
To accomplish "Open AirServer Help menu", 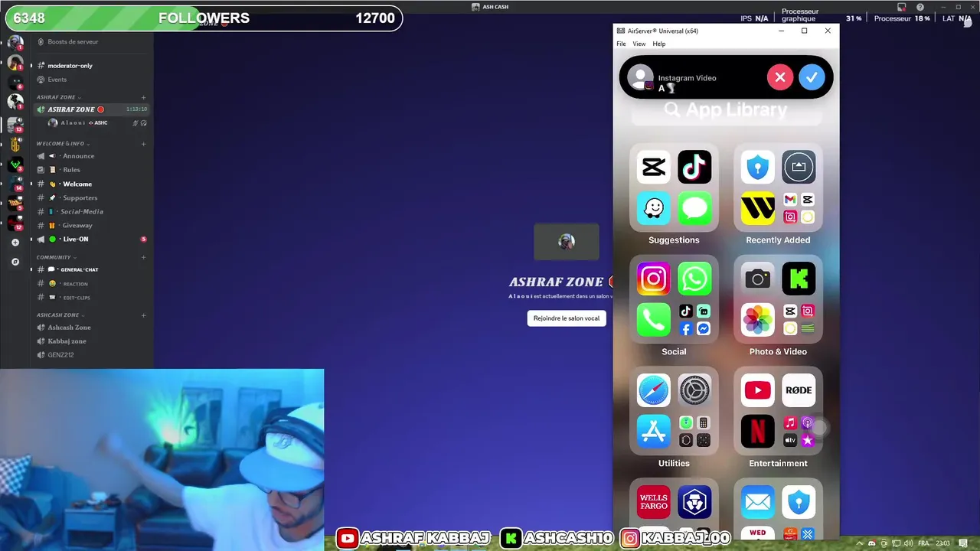I will [x=658, y=44].
